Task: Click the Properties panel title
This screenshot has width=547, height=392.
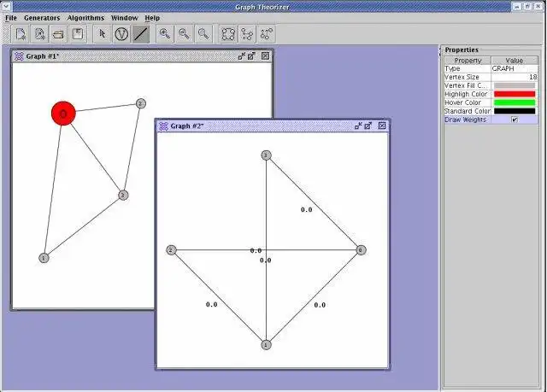Action: pos(462,50)
